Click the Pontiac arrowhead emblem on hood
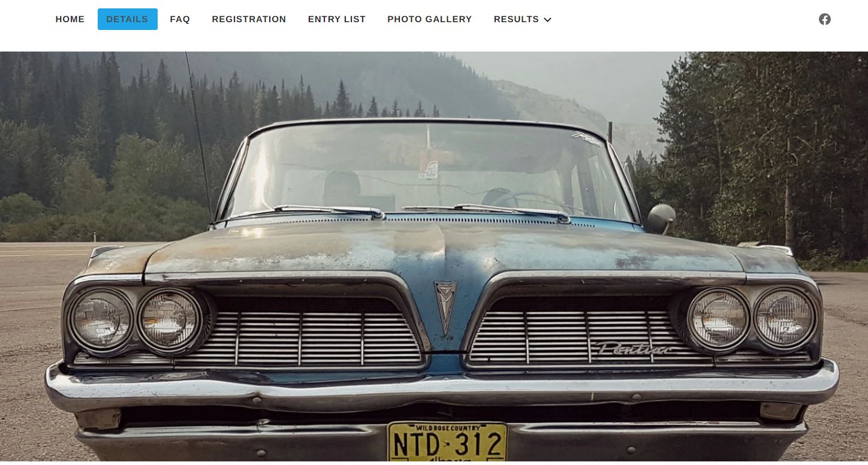 coord(445,307)
